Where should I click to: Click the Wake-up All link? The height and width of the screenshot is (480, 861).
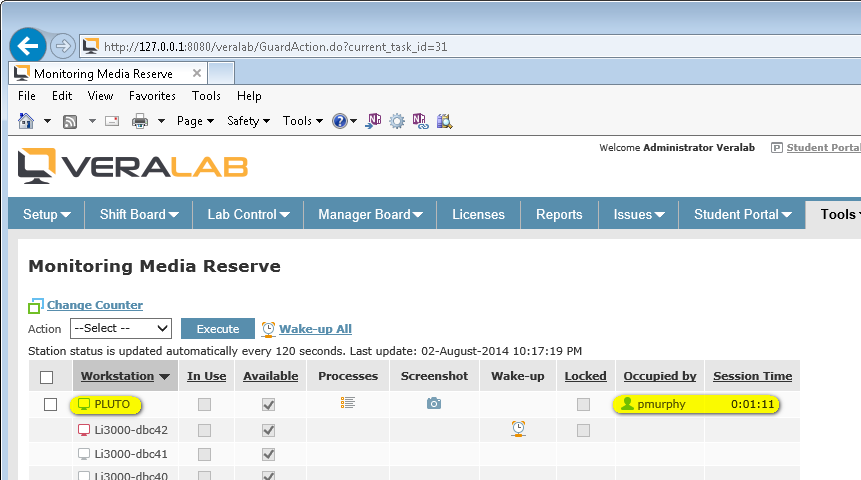coord(315,329)
